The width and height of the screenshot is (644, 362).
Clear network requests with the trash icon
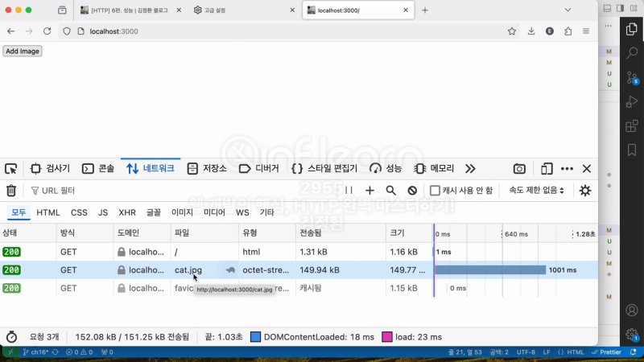(11, 191)
